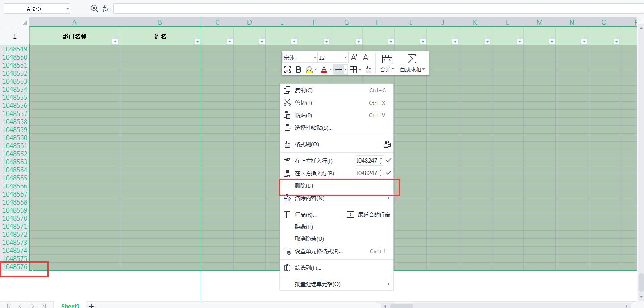
Task: Click the sigma AutoSum icon
Action: tap(412, 59)
